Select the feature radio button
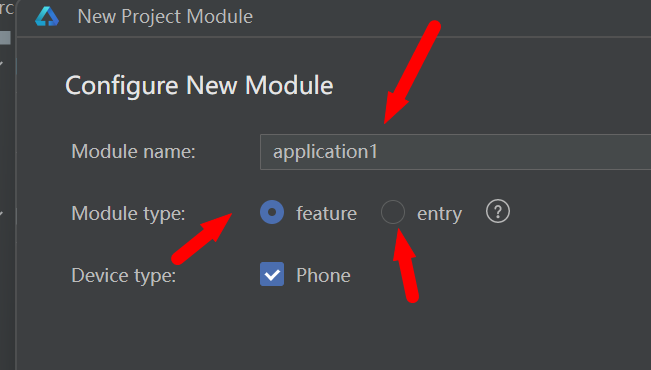 click(272, 212)
